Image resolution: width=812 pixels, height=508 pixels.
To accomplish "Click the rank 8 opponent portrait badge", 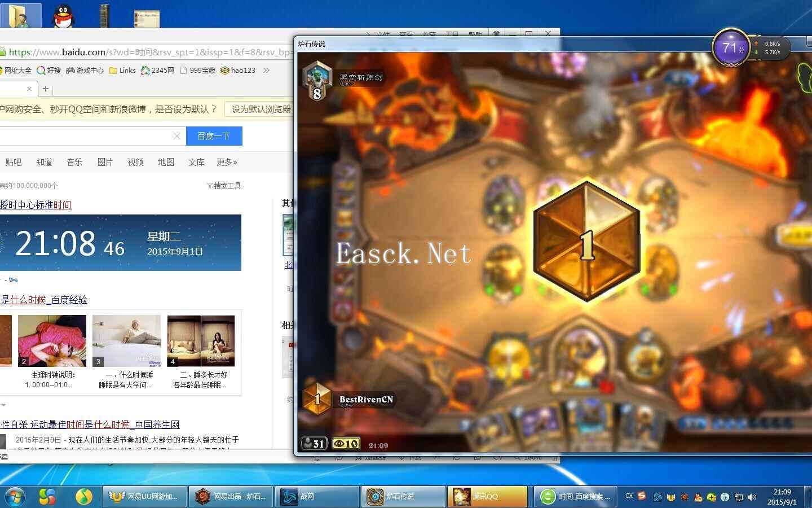I will click(317, 81).
